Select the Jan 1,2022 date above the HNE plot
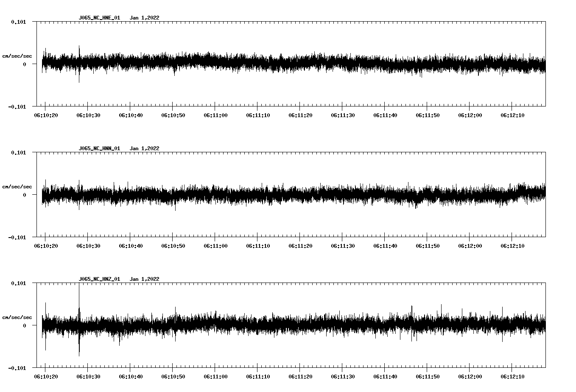The image size is (576, 392). point(145,18)
